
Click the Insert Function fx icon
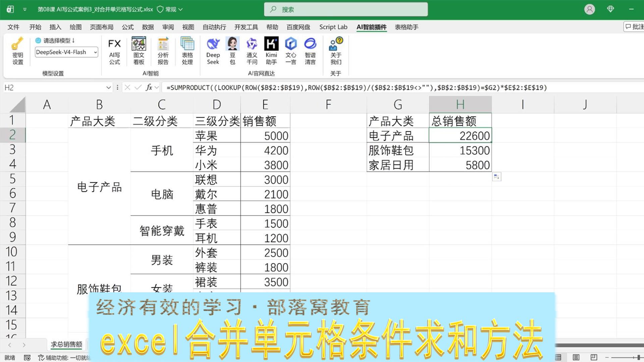point(149,87)
